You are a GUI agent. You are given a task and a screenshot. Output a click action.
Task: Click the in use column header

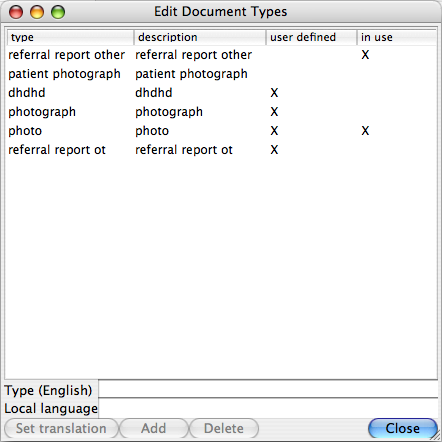(x=396, y=37)
